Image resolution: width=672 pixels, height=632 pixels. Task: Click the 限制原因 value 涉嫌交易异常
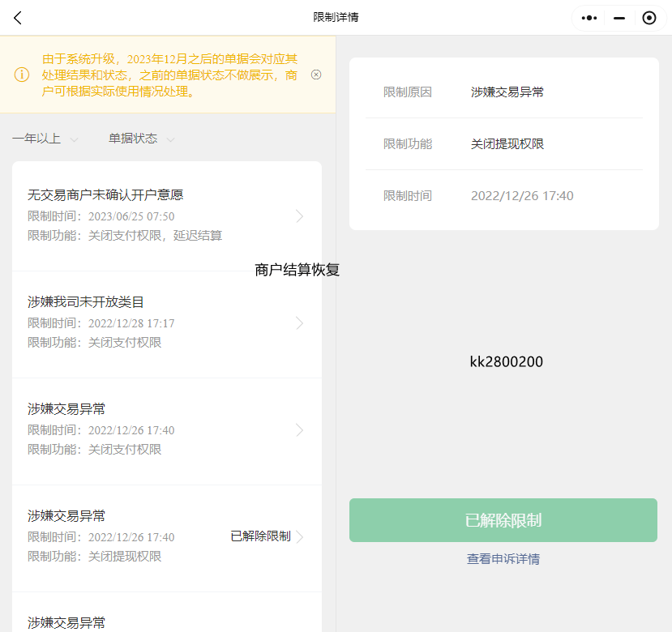[507, 92]
